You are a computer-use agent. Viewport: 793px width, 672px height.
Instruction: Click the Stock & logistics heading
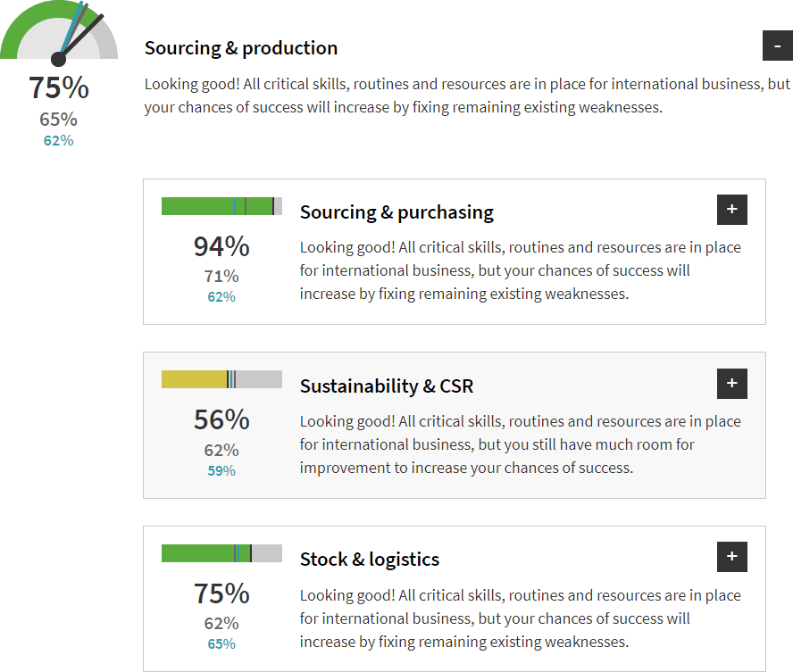coord(370,560)
